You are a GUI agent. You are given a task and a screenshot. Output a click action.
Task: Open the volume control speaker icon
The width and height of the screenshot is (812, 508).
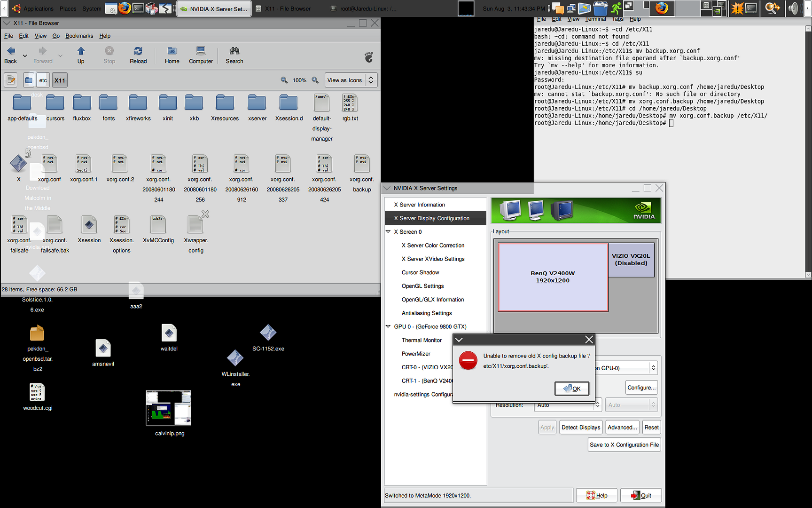(x=794, y=8)
